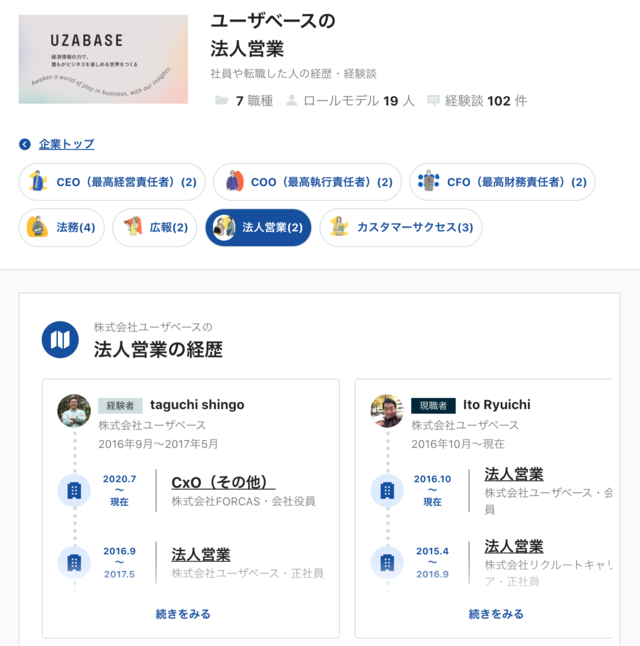The height and width of the screenshot is (646, 640).
Task: Open taguchi shingo's profile photo
Action: tap(74, 411)
